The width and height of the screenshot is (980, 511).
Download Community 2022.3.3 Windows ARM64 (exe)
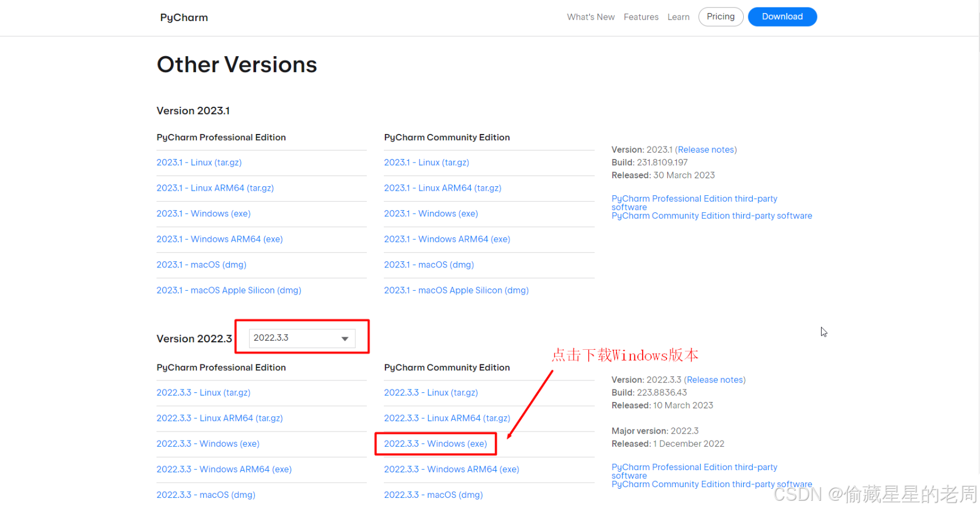click(452, 469)
